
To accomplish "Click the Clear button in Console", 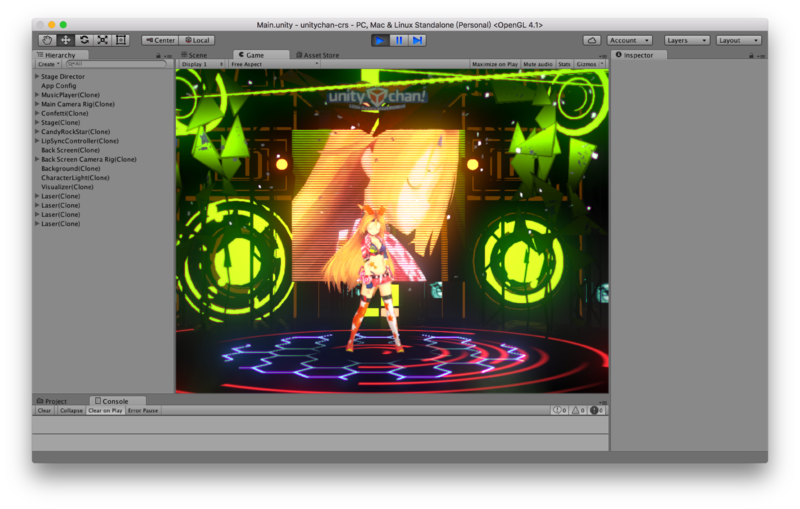I will 44,410.
